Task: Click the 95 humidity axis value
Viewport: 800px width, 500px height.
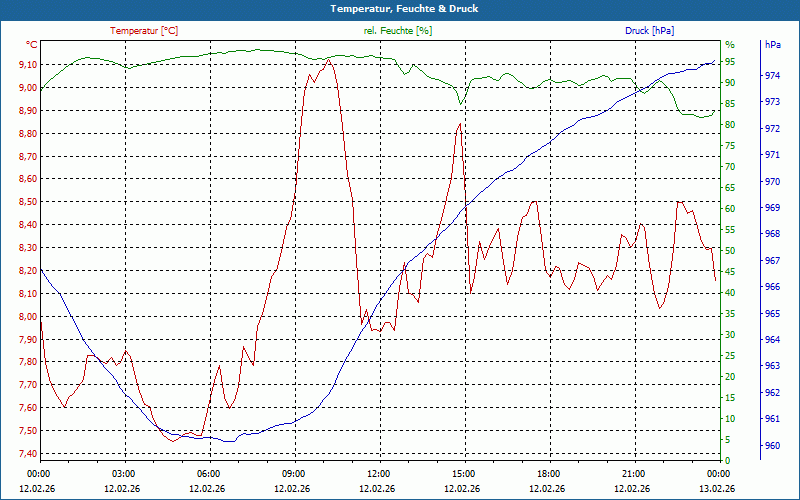Action: (x=730, y=62)
